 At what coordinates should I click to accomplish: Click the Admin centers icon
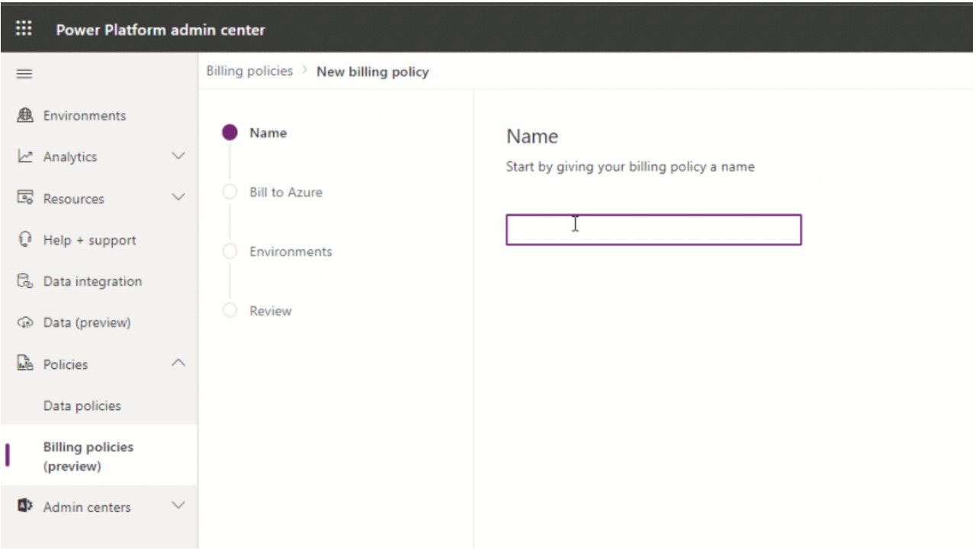coord(25,507)
